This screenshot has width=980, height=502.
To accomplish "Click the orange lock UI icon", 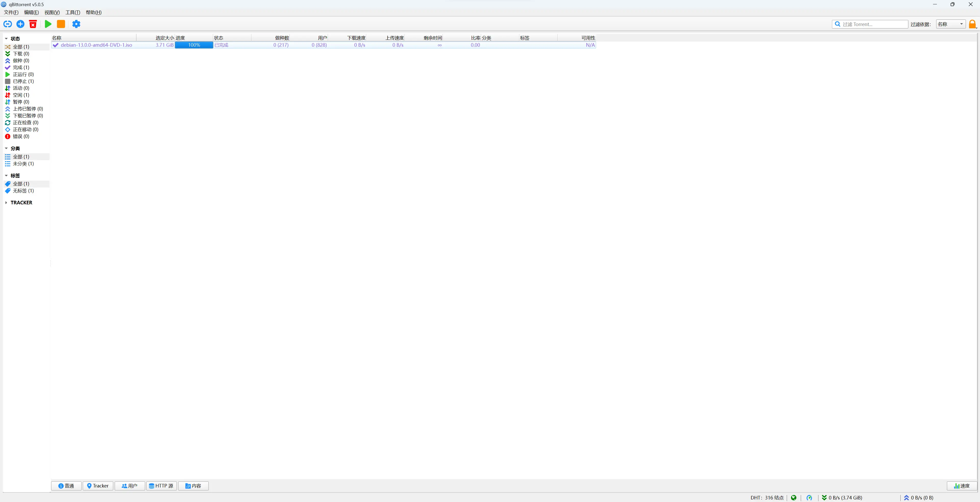I will (972, 24).
